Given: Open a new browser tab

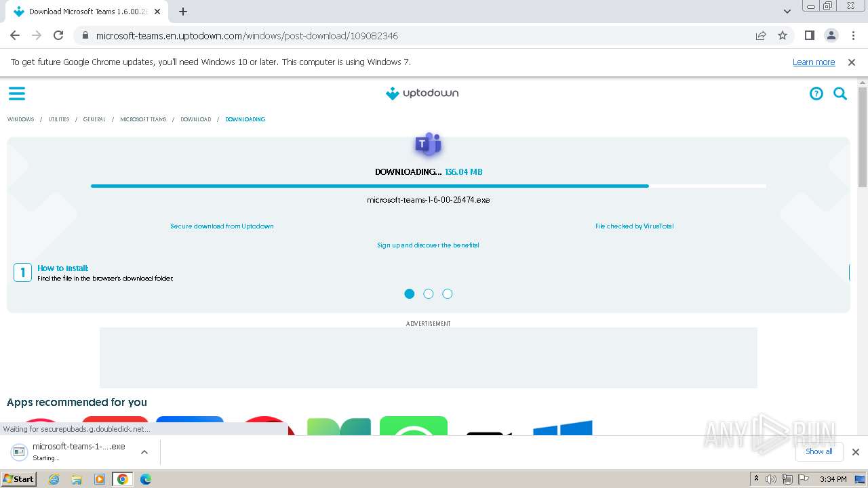Looking at the screenshot, I should click(x=183, y=12).
